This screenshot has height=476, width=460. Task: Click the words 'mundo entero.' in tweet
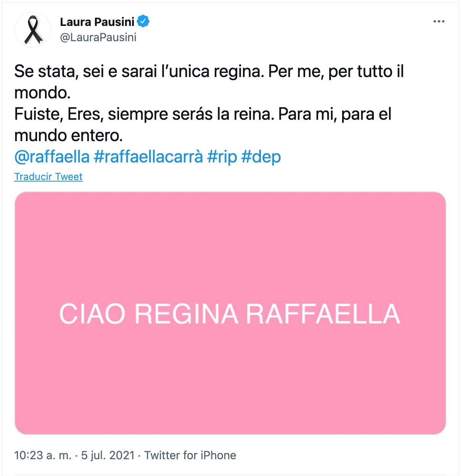[x=68, y=135]
